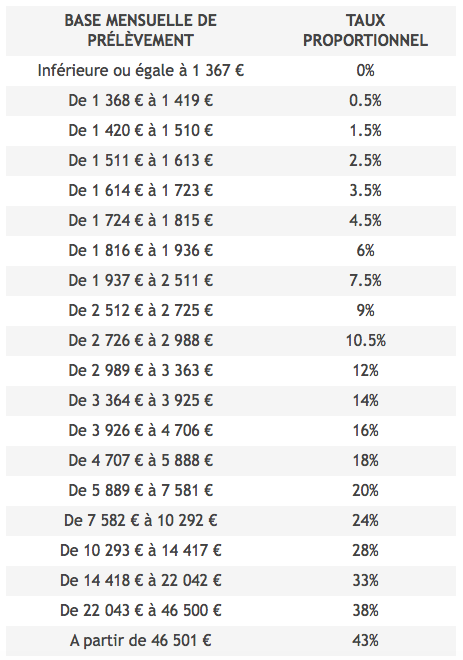Click the 2.5% rate value

(x=365, y=160)
